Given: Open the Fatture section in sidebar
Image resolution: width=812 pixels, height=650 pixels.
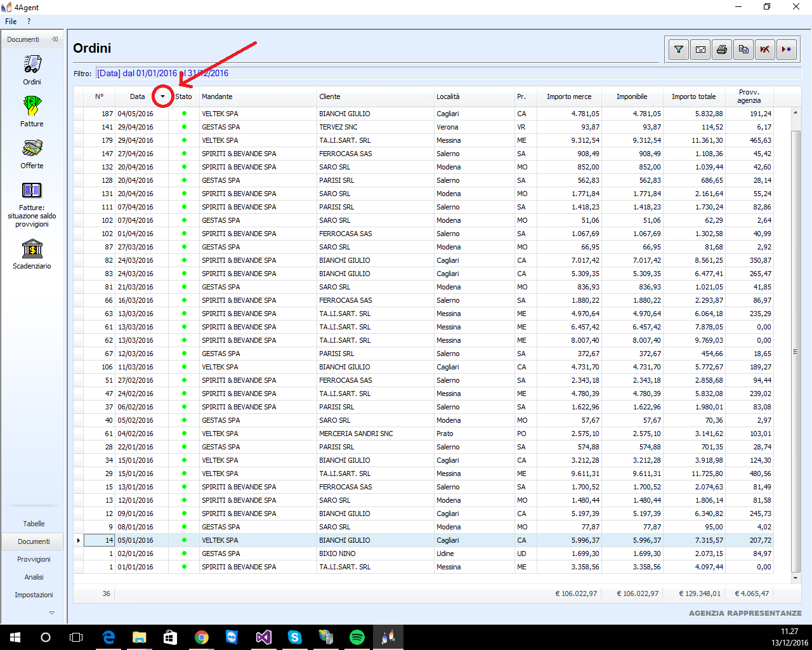Looking at the screenshot, I should coord(32,112).
